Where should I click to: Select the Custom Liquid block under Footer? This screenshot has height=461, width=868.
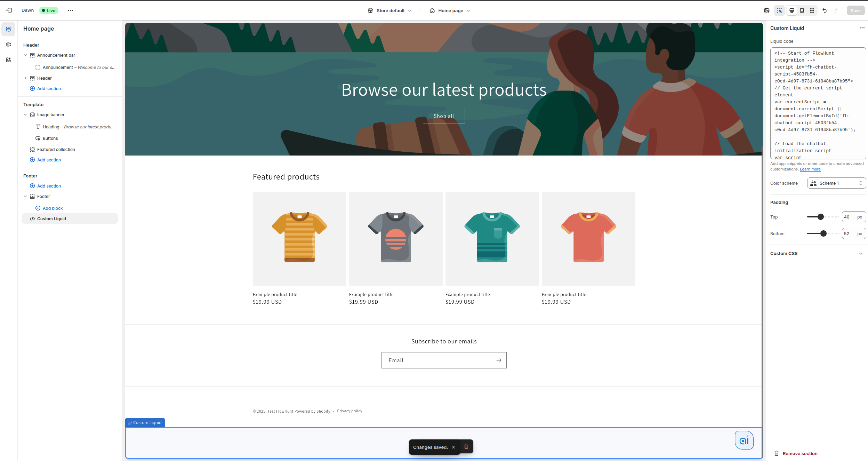51,218
